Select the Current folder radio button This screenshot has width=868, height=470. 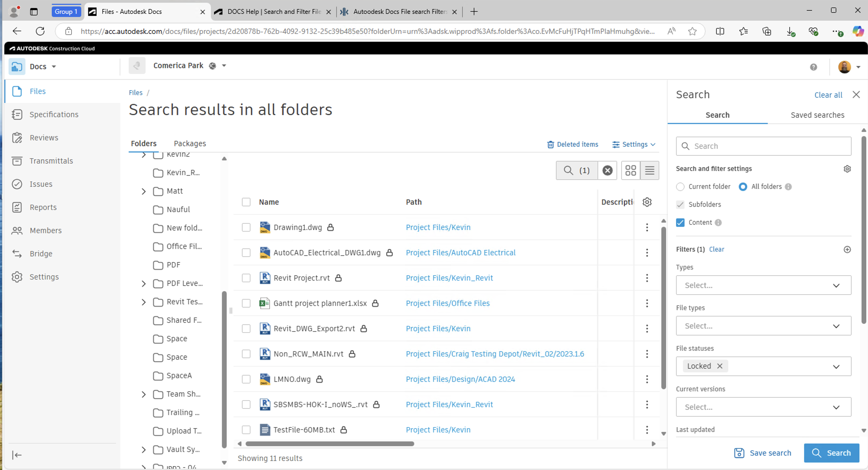coord(680,187)
